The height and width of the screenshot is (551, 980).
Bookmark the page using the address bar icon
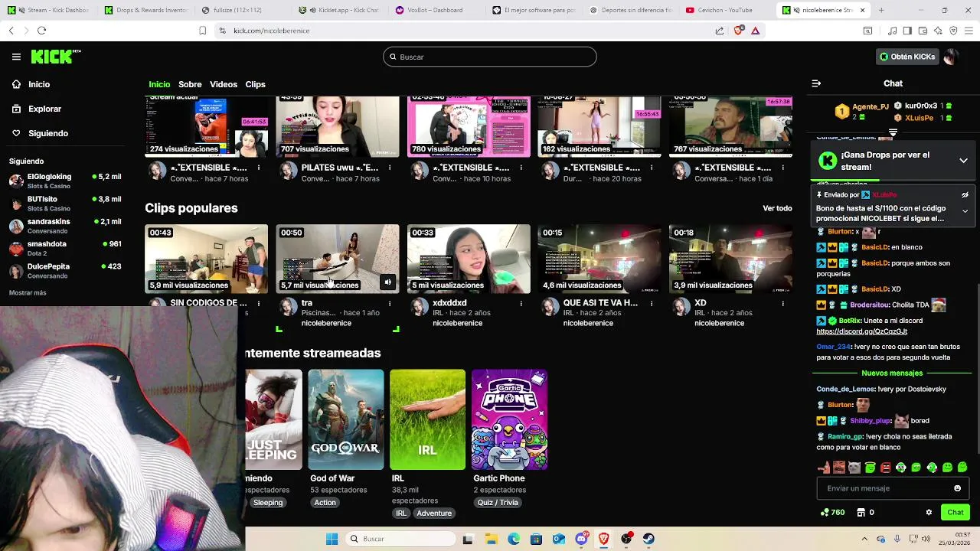point(202,31)
